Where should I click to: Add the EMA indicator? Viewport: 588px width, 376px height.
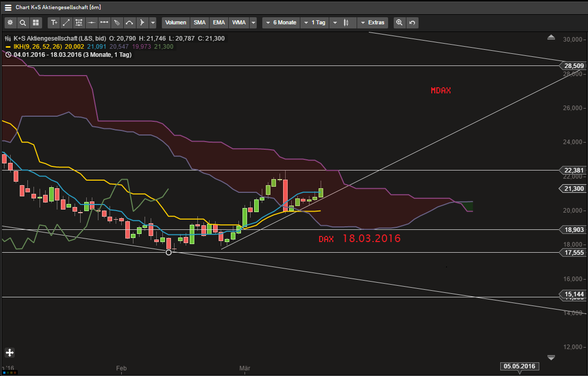click(x=219, y=22)
